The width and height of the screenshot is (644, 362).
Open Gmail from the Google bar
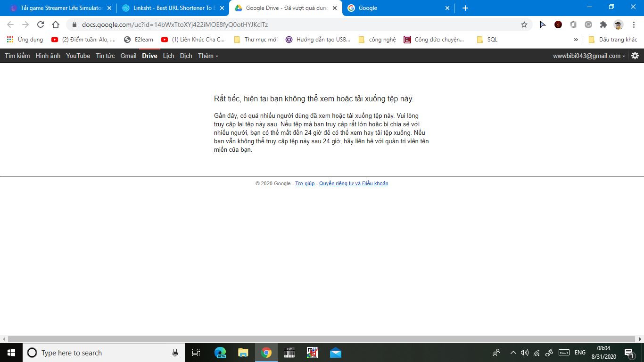128,56
